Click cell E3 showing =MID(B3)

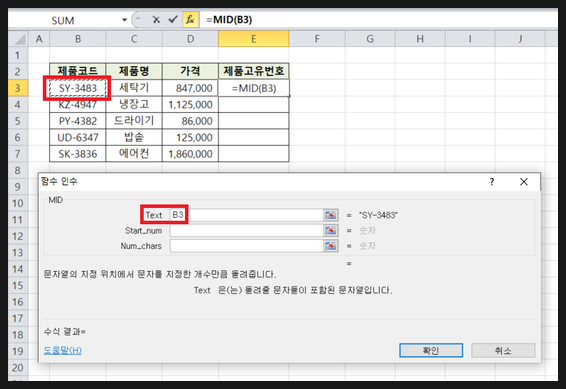pos(254,88)
